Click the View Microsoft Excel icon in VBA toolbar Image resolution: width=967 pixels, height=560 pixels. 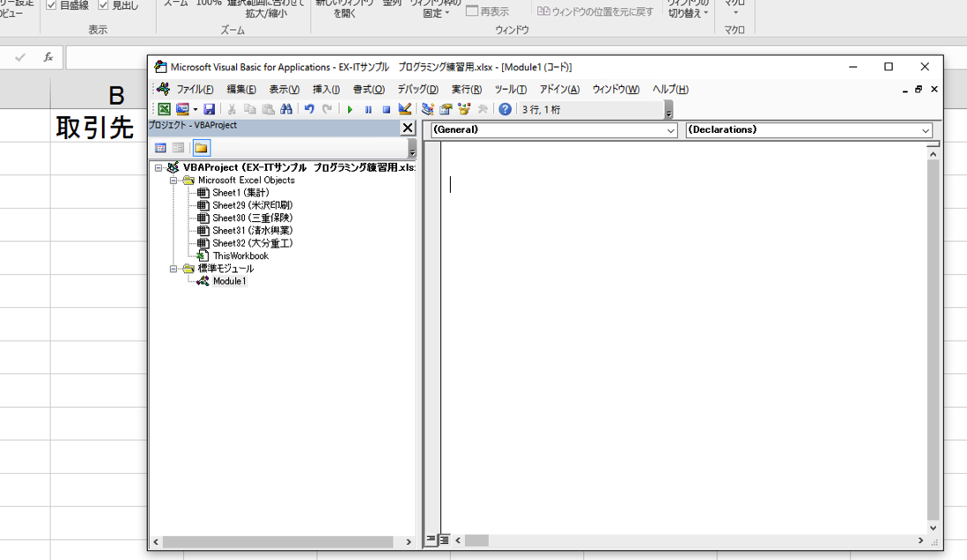click(164, 109)
